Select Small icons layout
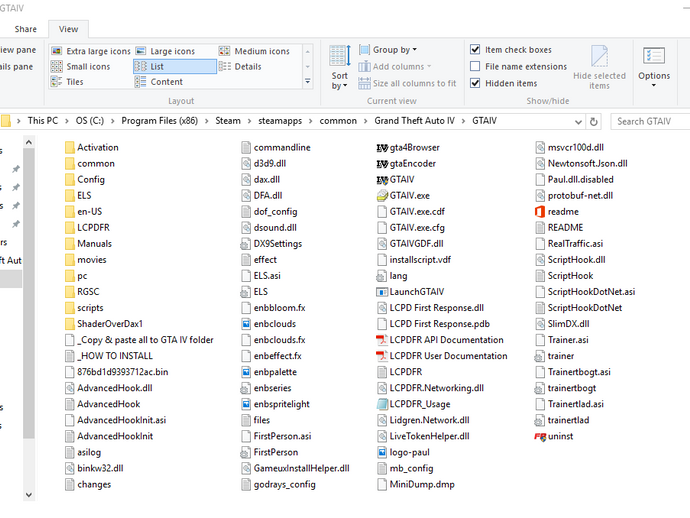Screen dimensions: 690x518 click(x=81, y=66)
